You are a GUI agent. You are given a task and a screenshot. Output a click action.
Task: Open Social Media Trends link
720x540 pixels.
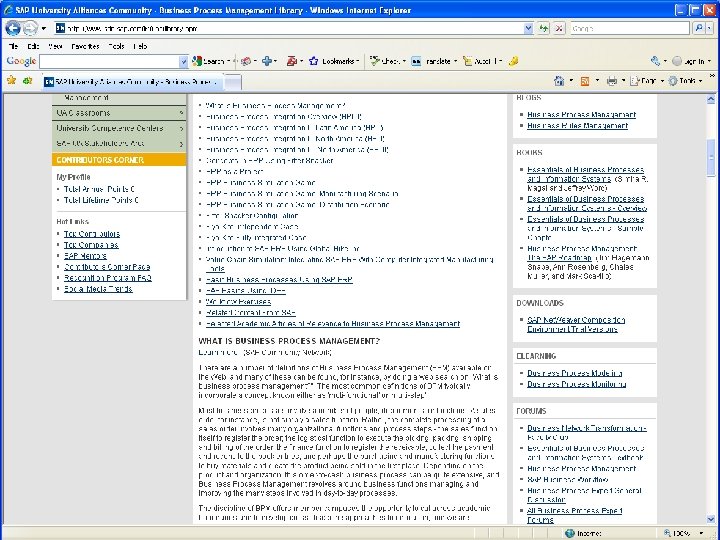click(x=98, y=289)
